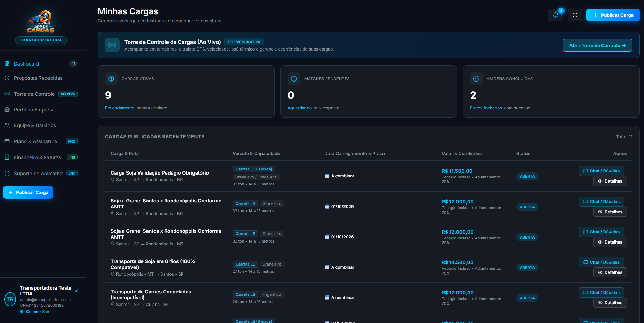Open Chat / Dúvidas for R$ 14.500,00 cargo
The height and width of the screenshot is (323, 644).
[601, 262]
